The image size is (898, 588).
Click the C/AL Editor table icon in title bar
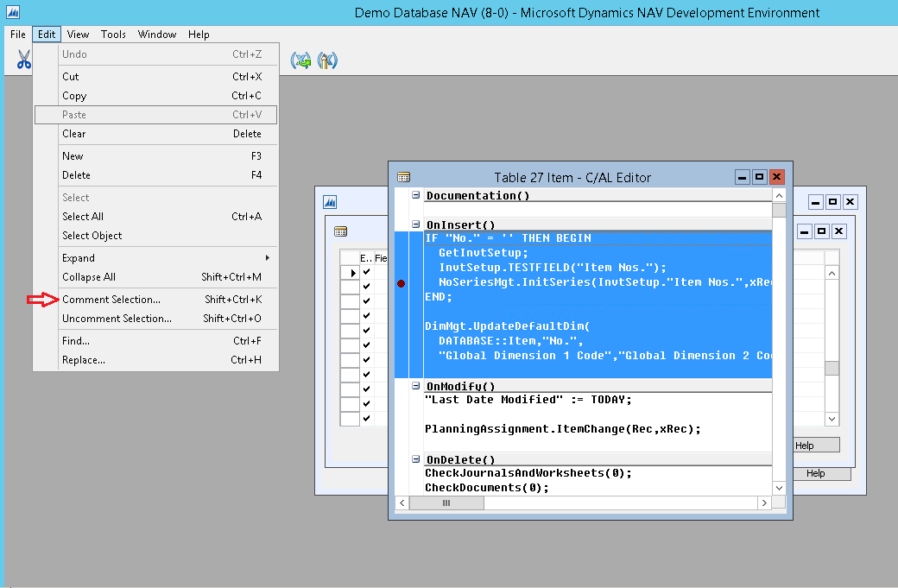(403, 177)
